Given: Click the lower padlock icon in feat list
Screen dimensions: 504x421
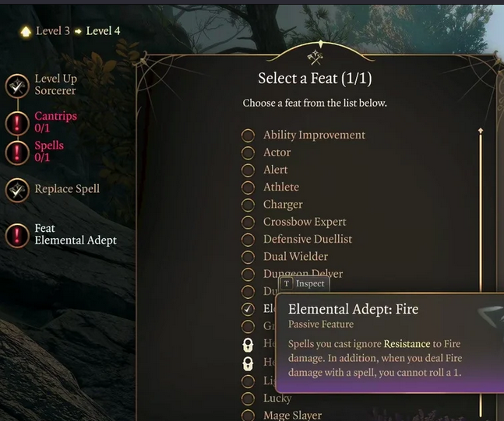Looking at the screenshot, I should (248, 363).
